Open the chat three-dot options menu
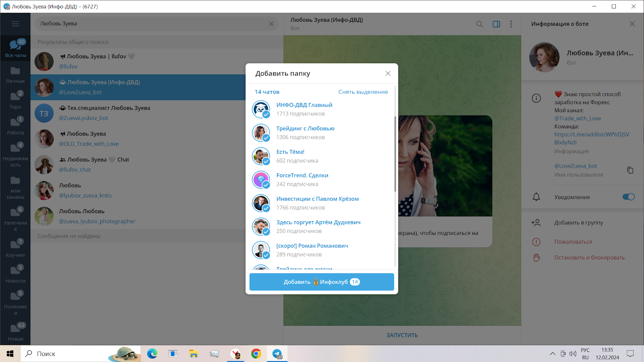The height and width of the screenshot is (362, 644). click(x=511, y=24)
